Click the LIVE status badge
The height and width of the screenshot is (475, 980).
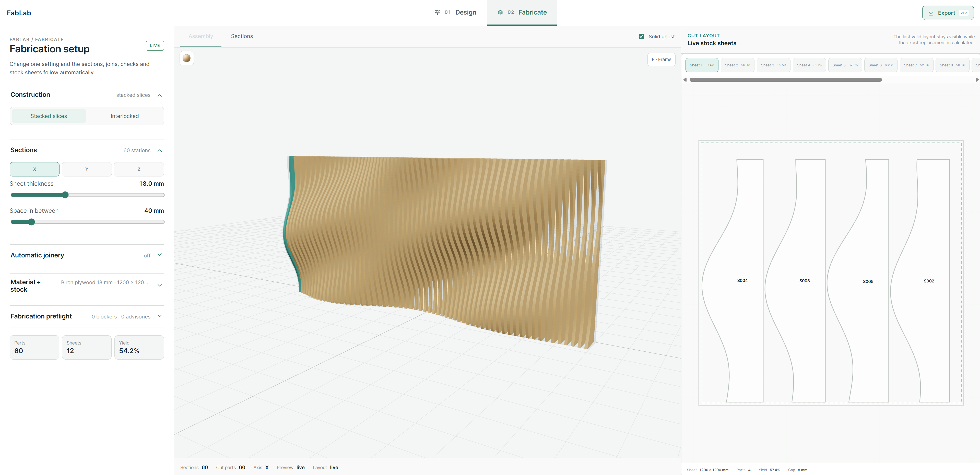(x=155, y=46)
